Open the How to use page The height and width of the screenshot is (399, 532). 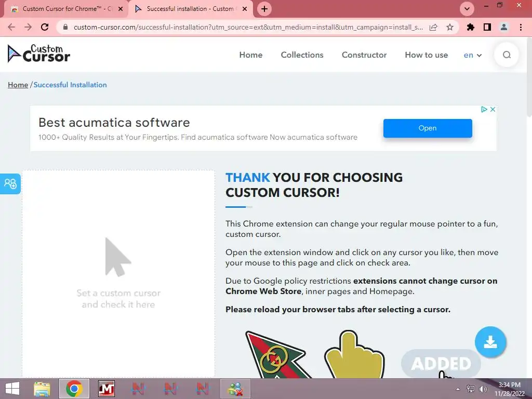coord(427,55)
